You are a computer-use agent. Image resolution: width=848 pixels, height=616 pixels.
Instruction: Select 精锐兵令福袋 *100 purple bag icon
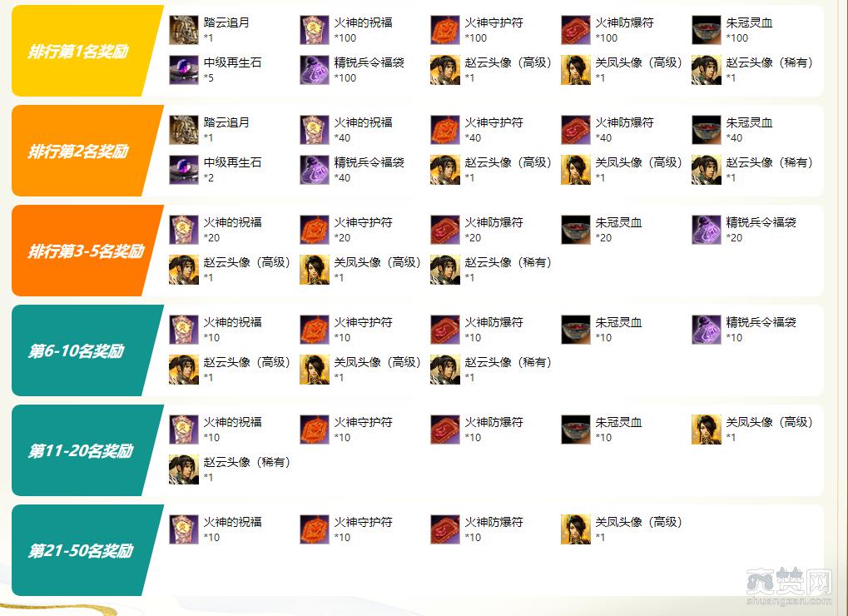[x=315, y=70]
